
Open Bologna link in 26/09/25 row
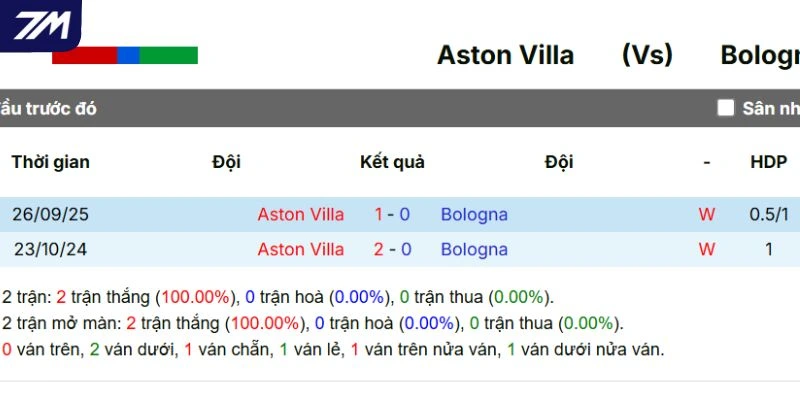474,214
